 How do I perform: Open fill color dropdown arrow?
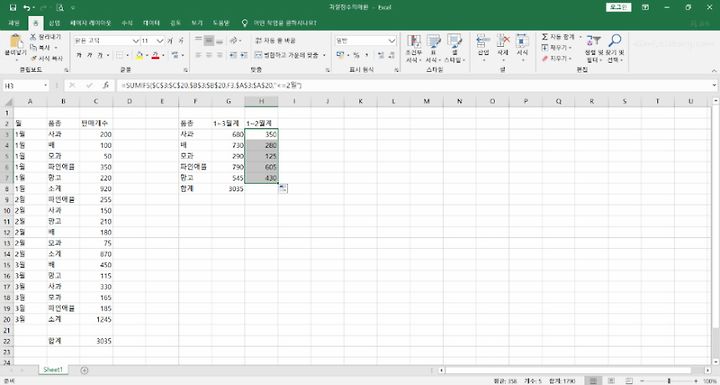147,55
